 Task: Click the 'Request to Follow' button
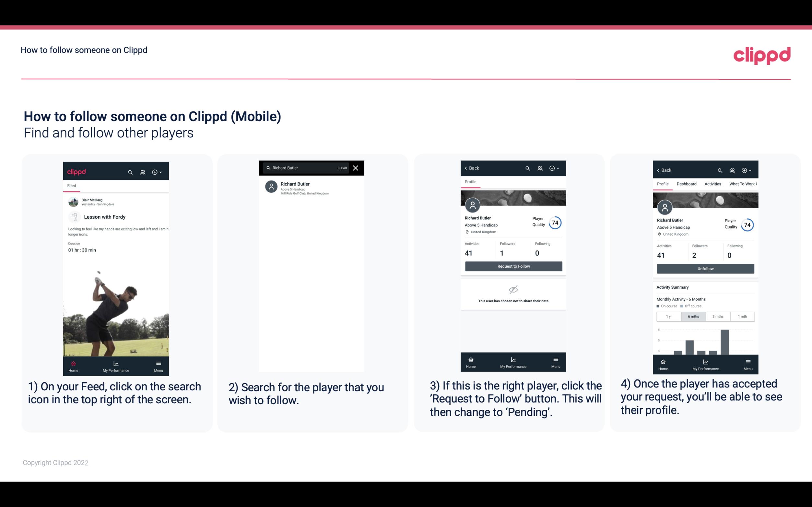(512, 266)
